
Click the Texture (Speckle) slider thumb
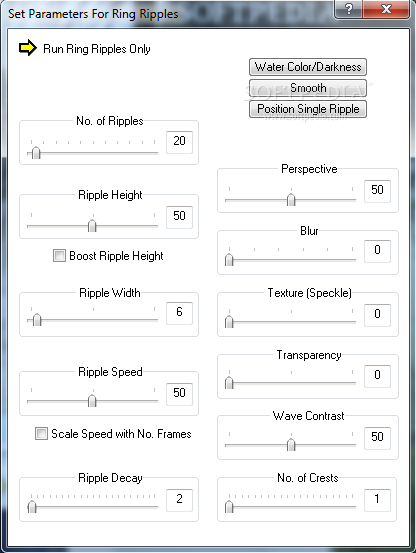pyautogui.click(x=229, y=321)
